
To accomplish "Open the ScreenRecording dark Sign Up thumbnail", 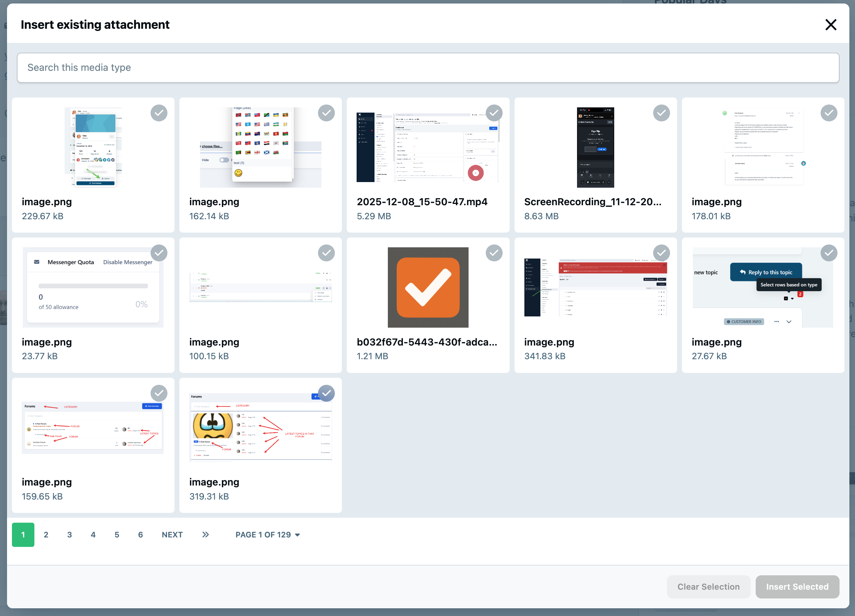I will (x=595, y=147).
